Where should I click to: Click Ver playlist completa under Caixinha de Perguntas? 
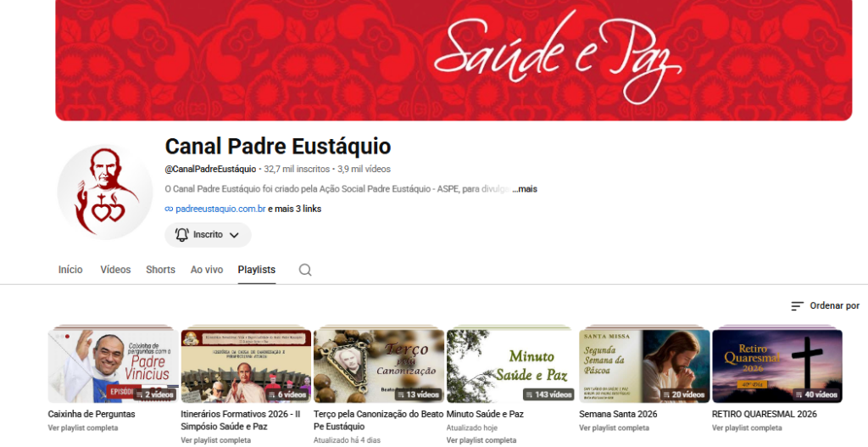(x=83, y=427)
